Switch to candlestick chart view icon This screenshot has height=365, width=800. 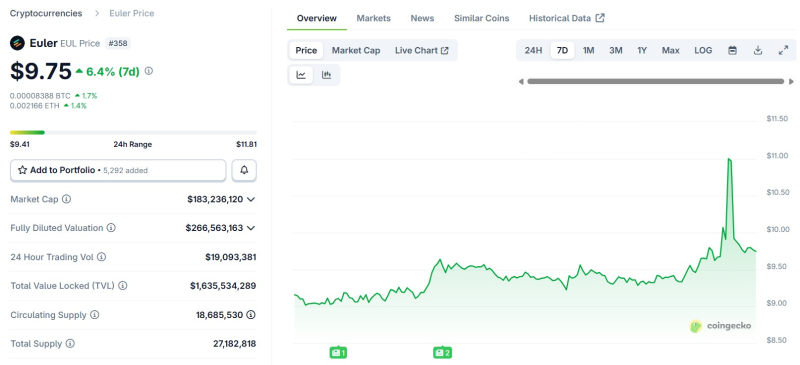pyautogui.click(x=327, y=75)
